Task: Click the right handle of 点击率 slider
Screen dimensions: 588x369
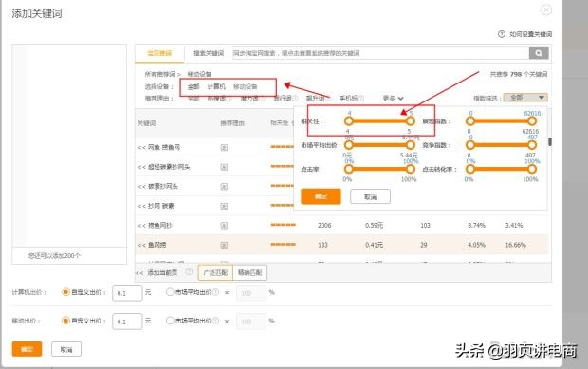Action: click(x=411, y=169)
